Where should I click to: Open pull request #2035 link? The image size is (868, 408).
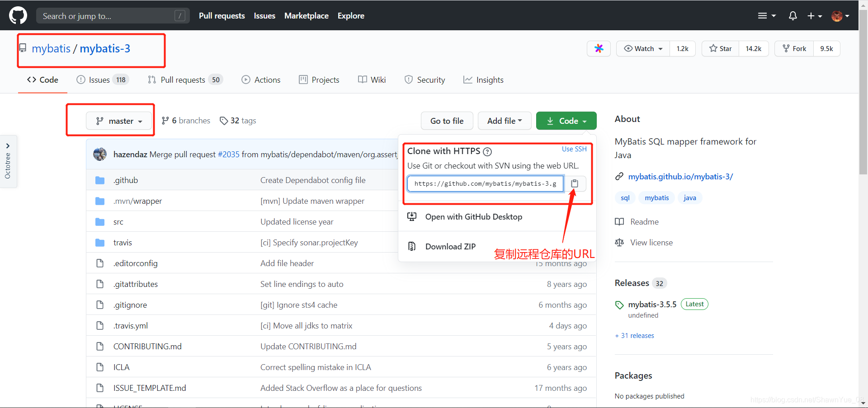(x=229, y=155)
